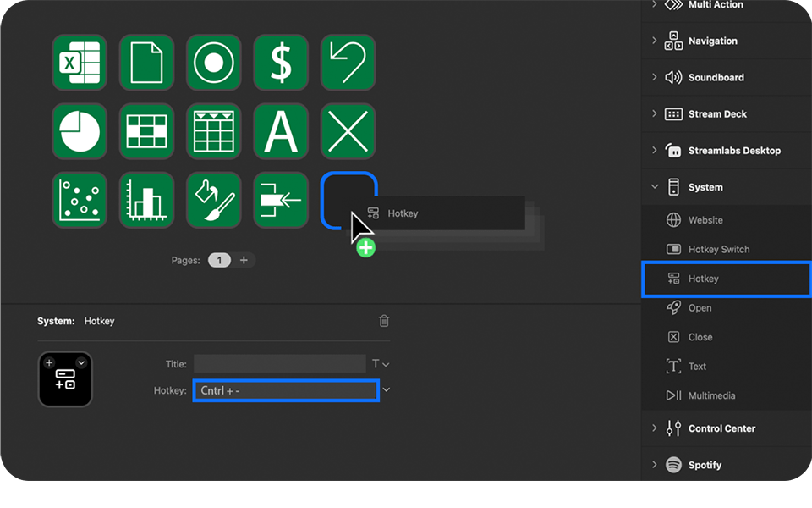Select the record circle icon
This screenshot has width=812, height=508.
[213, 63]
